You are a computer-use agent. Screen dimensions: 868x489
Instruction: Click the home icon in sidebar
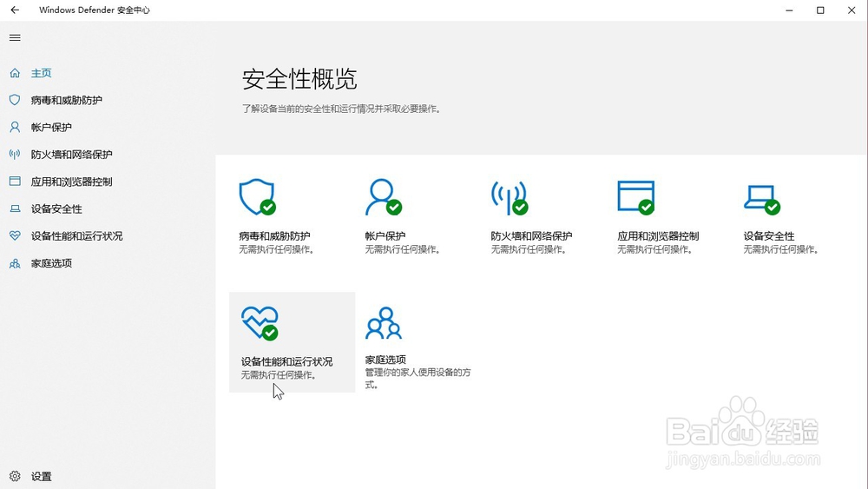coord(15,73)
